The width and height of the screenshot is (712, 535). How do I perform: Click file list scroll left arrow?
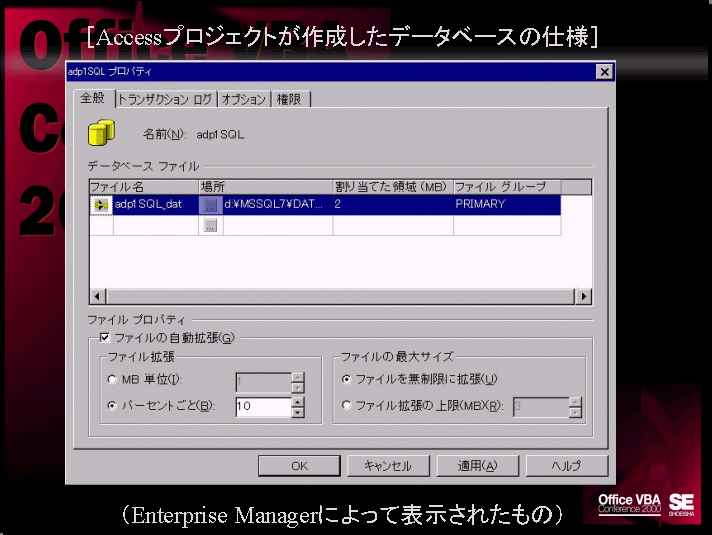point(97,297)
